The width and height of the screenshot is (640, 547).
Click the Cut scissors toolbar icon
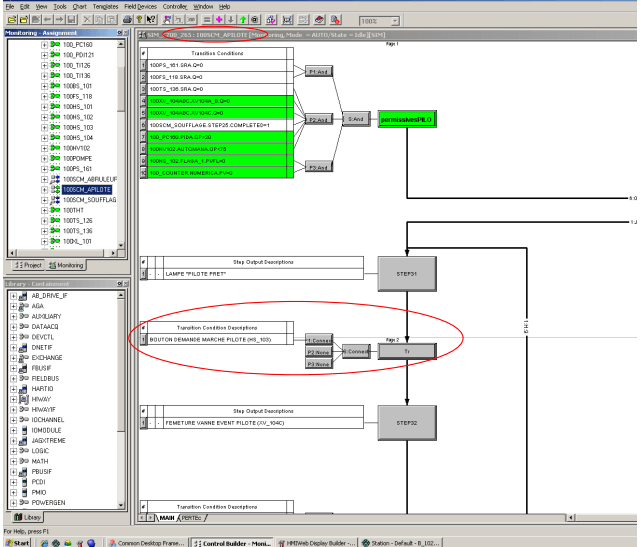point(87,19)
